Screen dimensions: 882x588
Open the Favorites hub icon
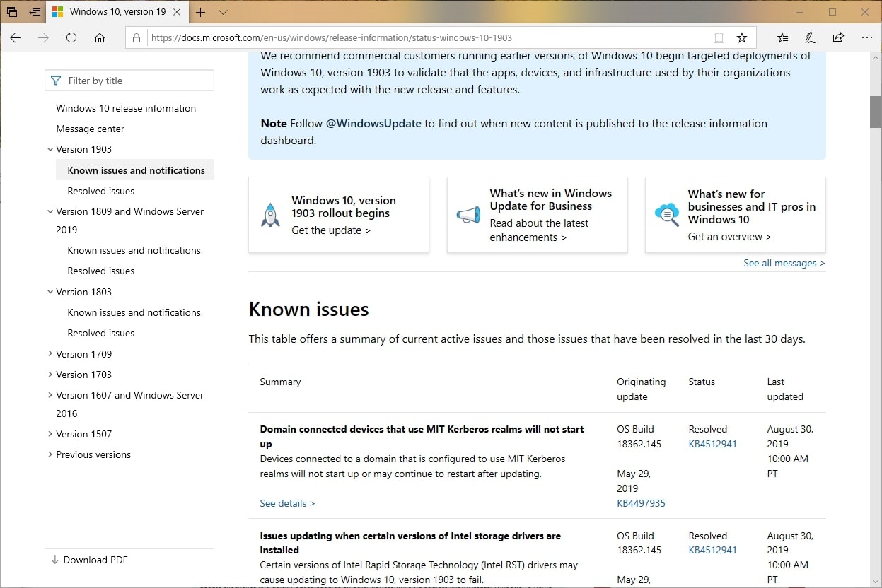[782, 37]
